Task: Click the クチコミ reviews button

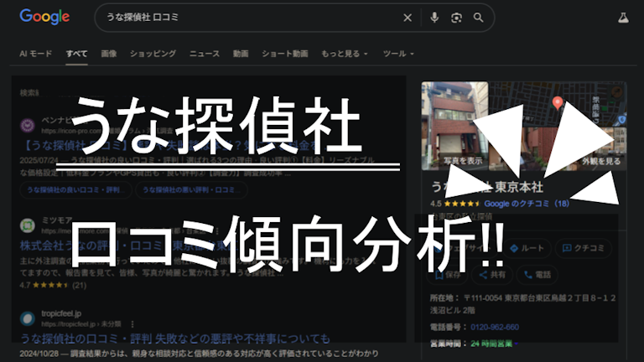Action: [584, 248]
